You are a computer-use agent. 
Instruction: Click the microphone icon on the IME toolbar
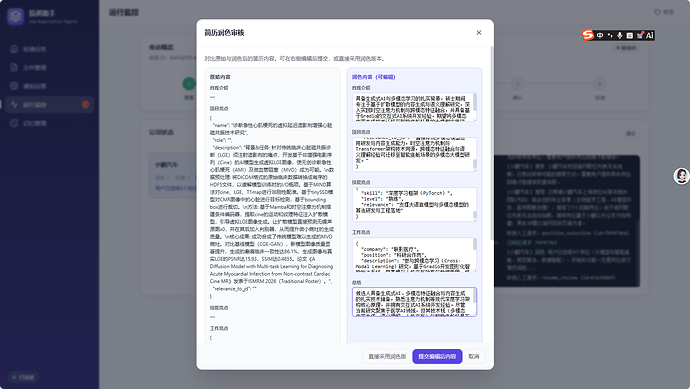coord(620,35)
